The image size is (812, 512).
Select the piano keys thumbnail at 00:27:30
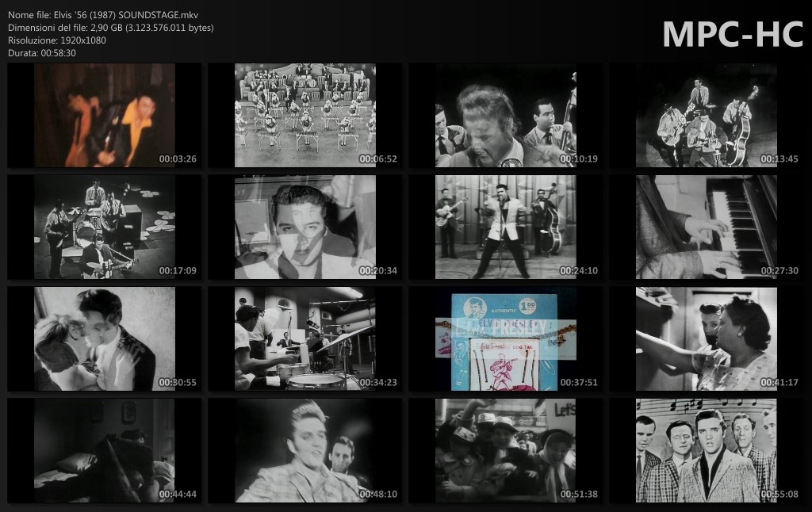[706, 227]
